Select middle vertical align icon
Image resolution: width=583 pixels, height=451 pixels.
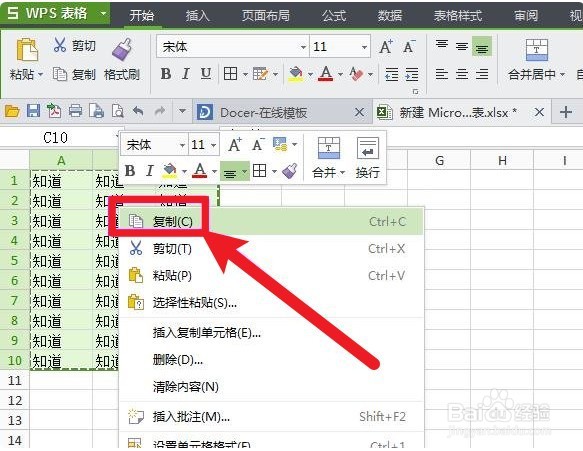coord(462,46)
